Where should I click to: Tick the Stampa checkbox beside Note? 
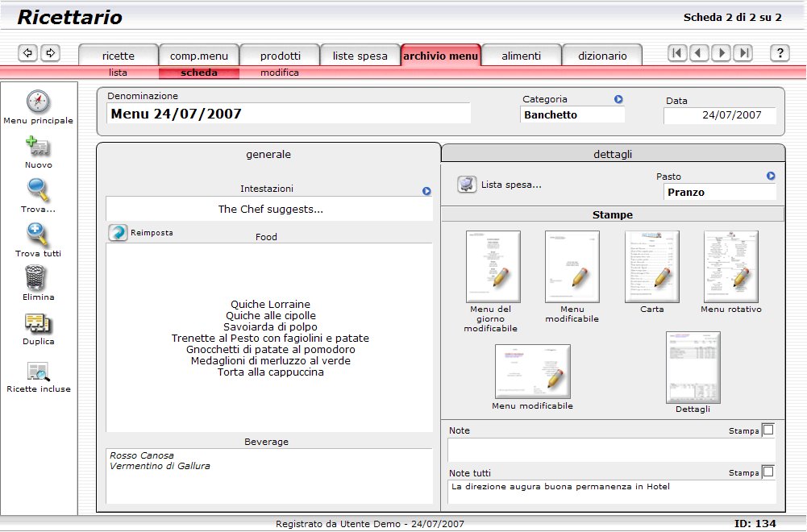tap(767, 430)
